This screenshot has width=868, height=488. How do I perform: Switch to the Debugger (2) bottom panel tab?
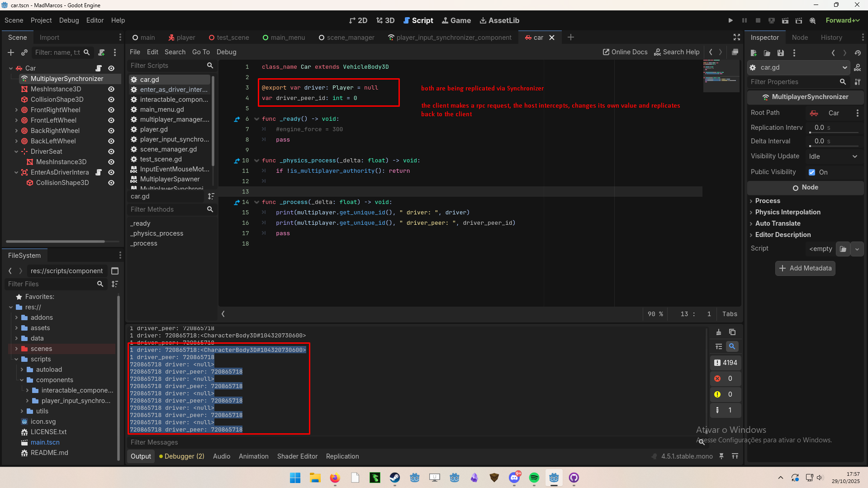point(181,456)
